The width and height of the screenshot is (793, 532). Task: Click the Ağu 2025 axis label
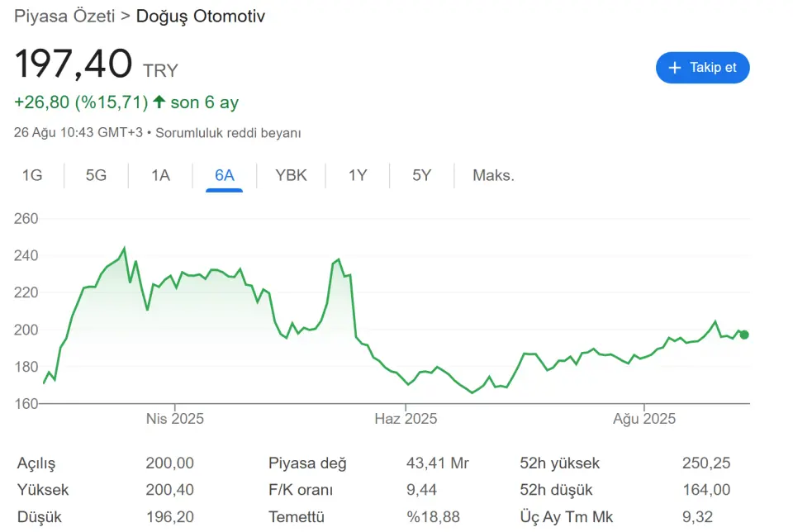click(643, 419)
